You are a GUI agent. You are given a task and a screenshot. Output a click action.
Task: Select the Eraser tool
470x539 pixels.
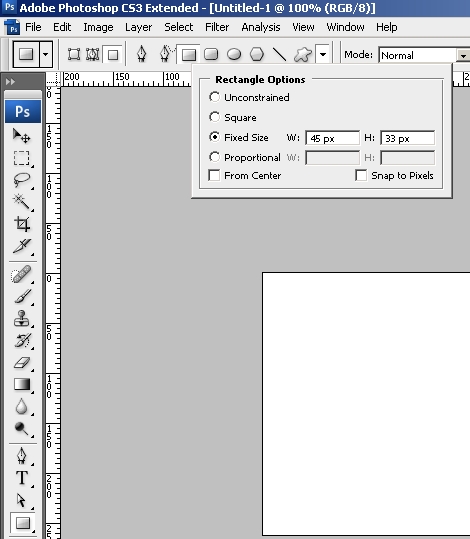tap(21, 362)
